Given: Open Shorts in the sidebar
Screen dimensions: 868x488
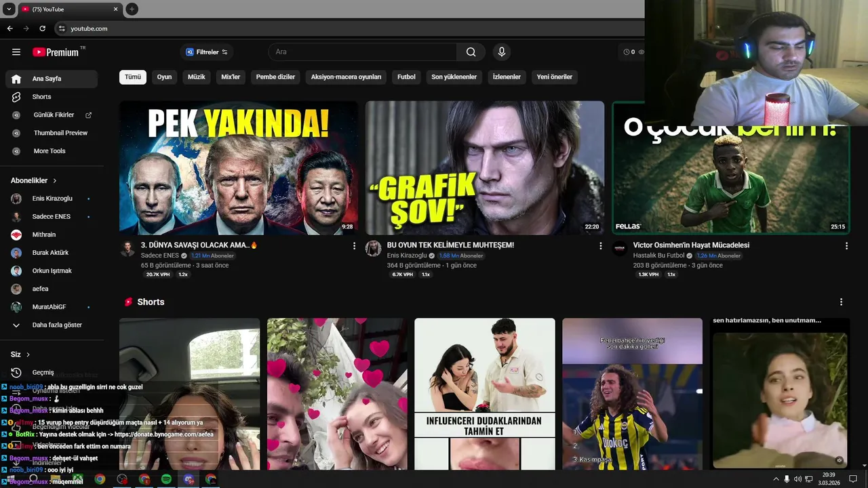Looking at the screenshot, I should (52, 97).
